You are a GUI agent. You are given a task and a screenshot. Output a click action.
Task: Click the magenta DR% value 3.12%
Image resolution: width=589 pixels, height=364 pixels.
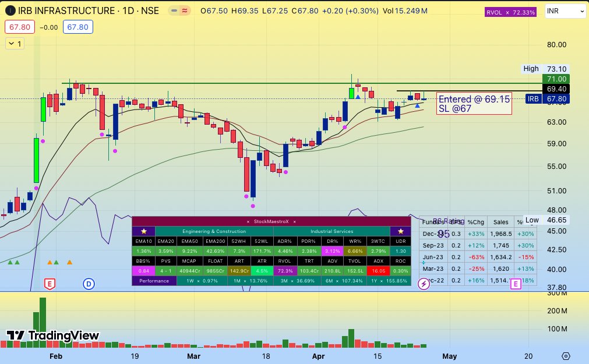point(332,251)
